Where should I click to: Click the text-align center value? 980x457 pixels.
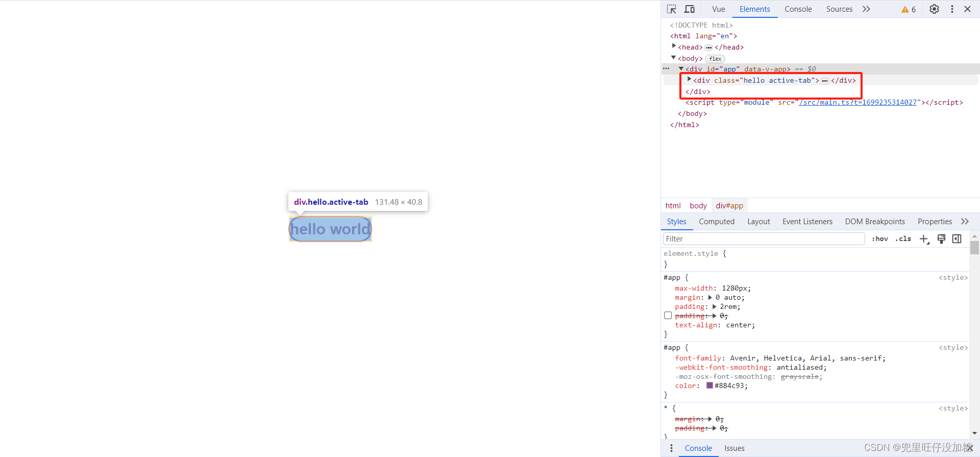click(738, 325)
